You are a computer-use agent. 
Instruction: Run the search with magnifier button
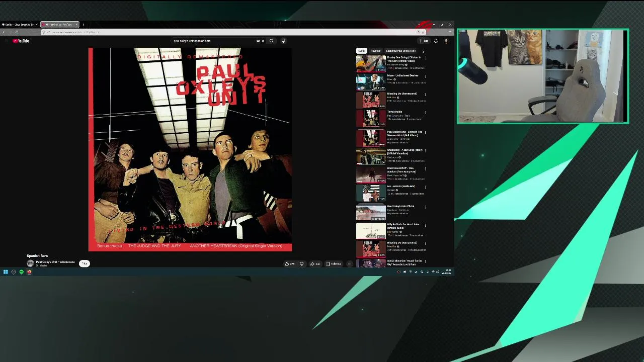coord(271,41)
